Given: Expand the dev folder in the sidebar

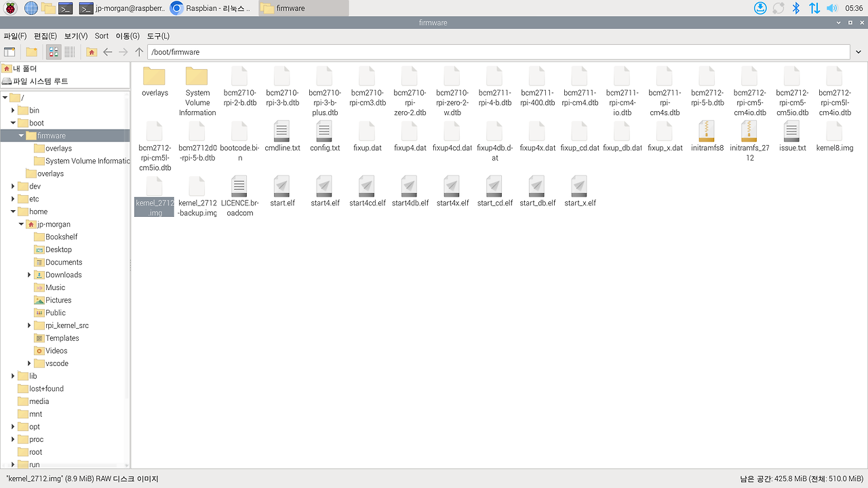Looking at the screenshot, I should point(12,186).
